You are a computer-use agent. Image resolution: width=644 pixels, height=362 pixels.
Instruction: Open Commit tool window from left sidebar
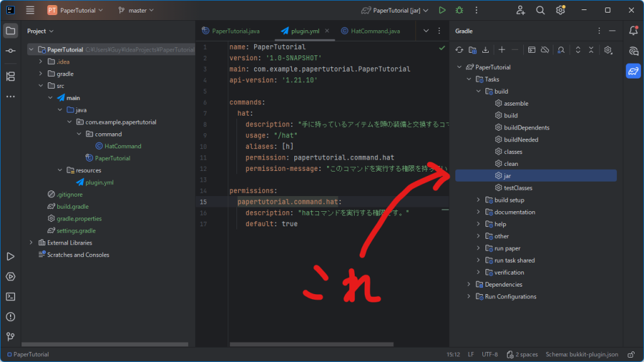(10, 51)
